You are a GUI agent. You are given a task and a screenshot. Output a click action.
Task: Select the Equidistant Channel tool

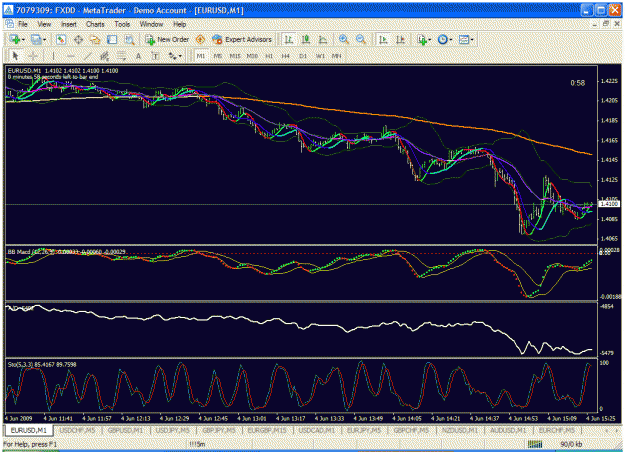[x=104, y=56]
